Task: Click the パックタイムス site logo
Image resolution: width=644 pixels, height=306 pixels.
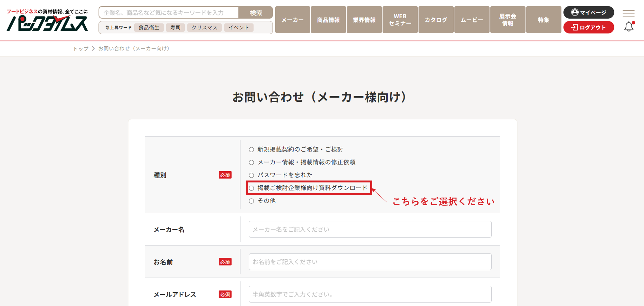Action: click(47, 21)
